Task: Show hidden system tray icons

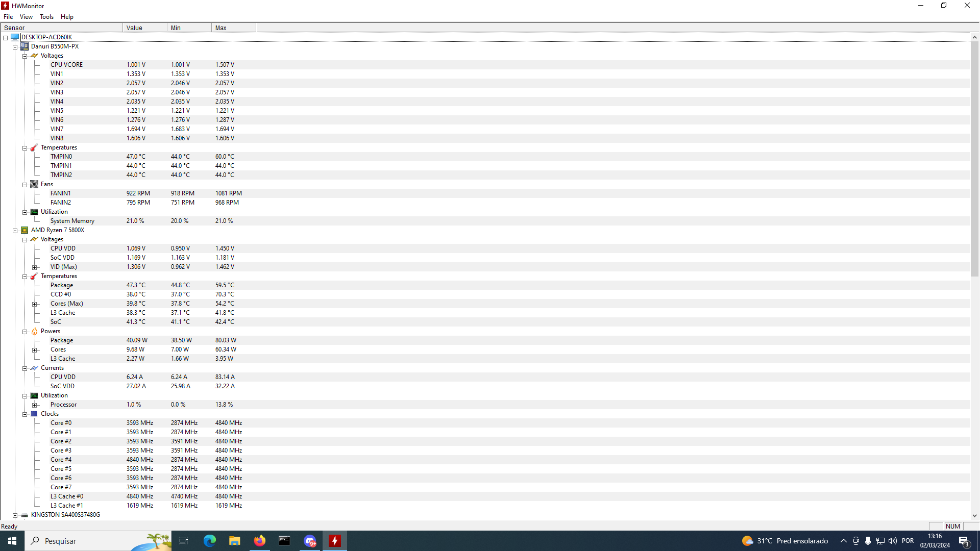Action: (x=843, y=541)
